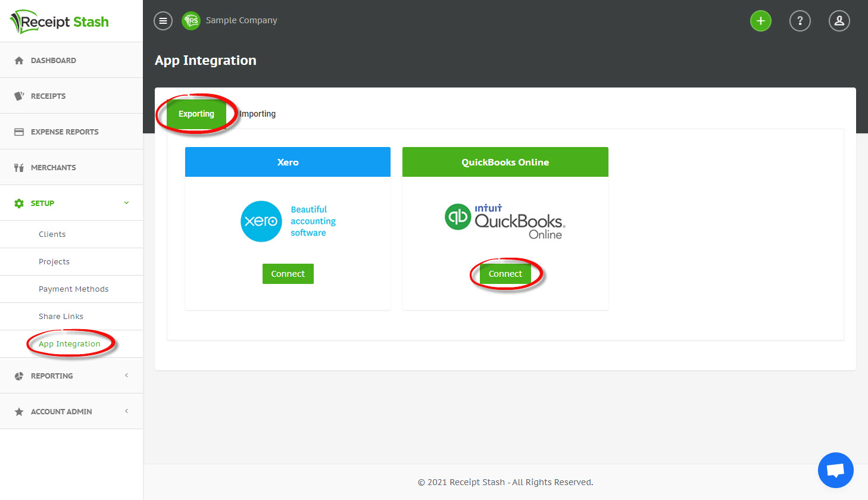Switch to the Exporting tab
Screen dimensions: 868x500
click(196, 114)
